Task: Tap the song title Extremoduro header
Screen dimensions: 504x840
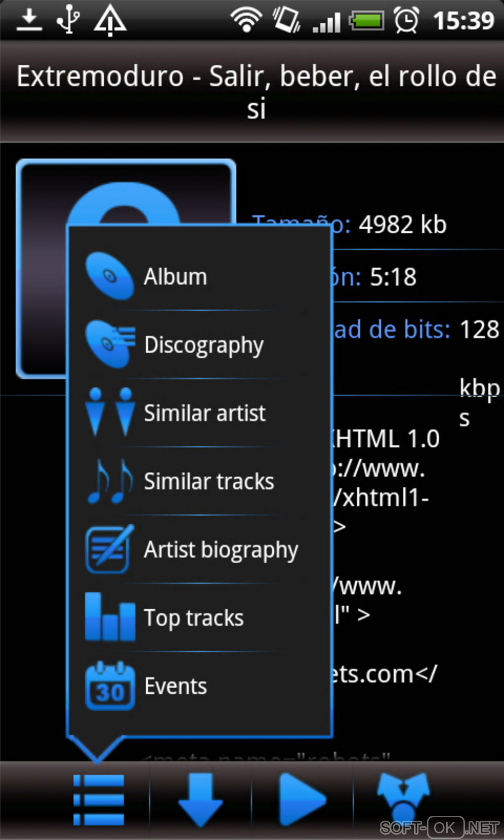Action: click(x=256, y=92)
